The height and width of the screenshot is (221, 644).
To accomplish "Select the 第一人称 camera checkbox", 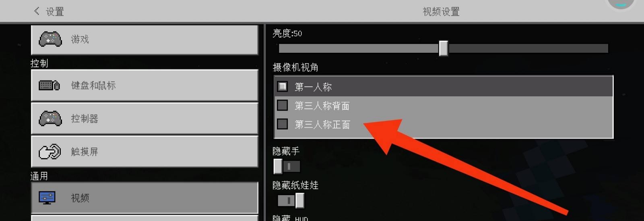I will click(282, 86).
